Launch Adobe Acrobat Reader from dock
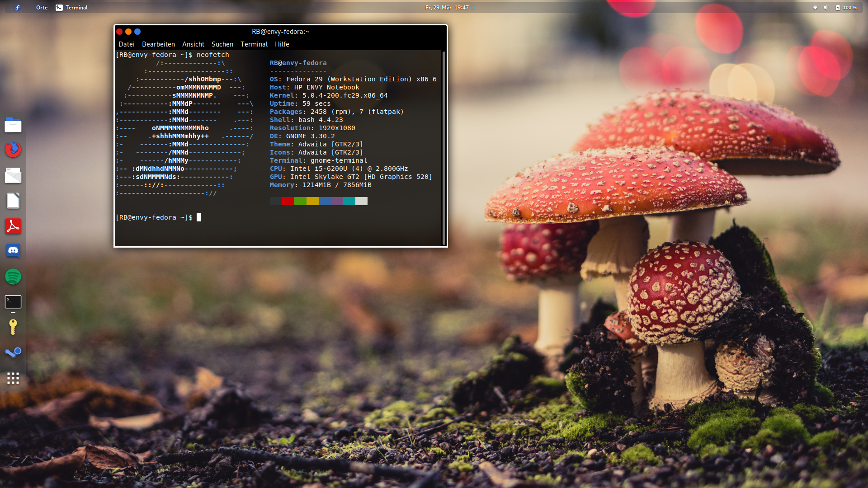The image size is (868, 488). pyautogui.click(x=13, y=226)
